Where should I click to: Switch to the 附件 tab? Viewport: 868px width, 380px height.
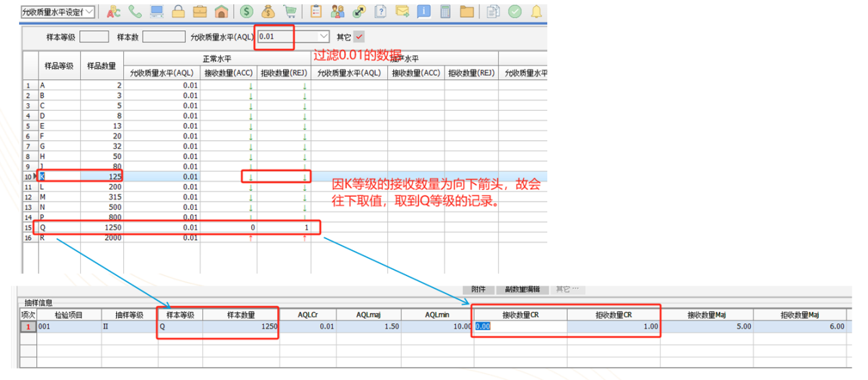(x=478, y=289)
